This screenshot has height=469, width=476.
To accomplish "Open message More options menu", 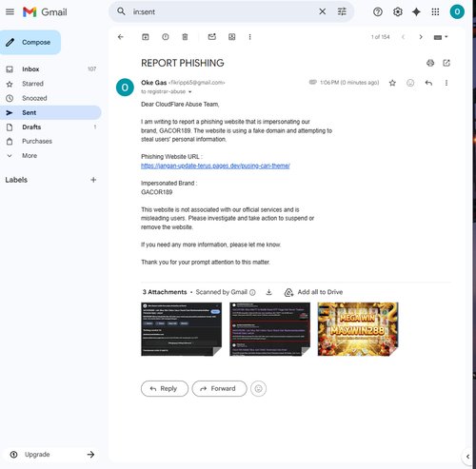I will pyautogui.click(x=446, y=83).
